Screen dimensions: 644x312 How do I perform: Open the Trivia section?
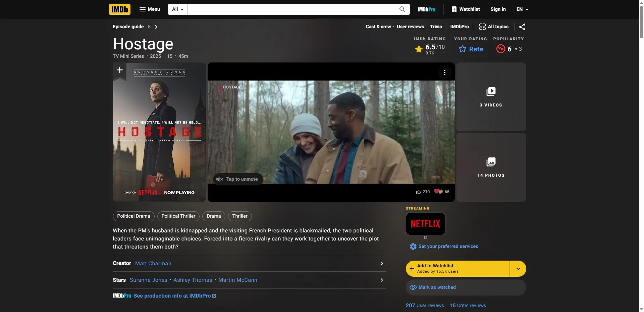tap(436, 27)
